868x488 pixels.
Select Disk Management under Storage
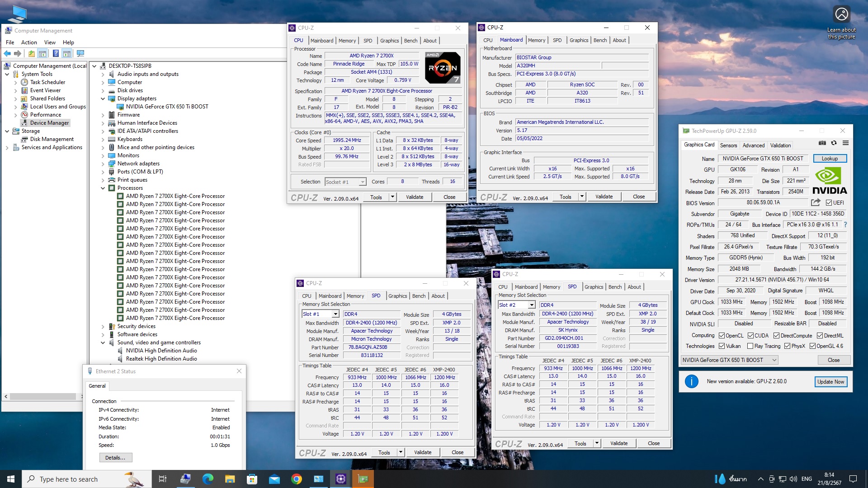52,139
